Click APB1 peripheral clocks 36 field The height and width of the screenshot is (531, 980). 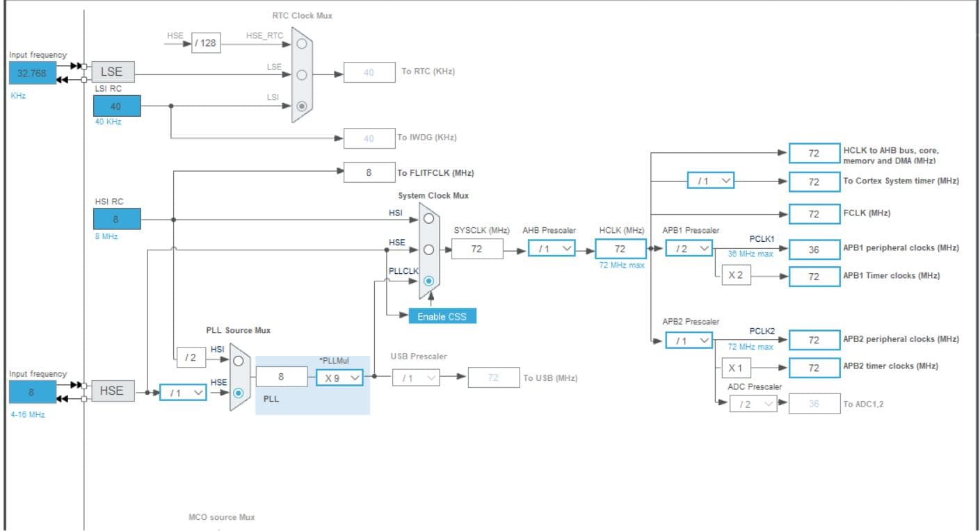tap(814, 249)
